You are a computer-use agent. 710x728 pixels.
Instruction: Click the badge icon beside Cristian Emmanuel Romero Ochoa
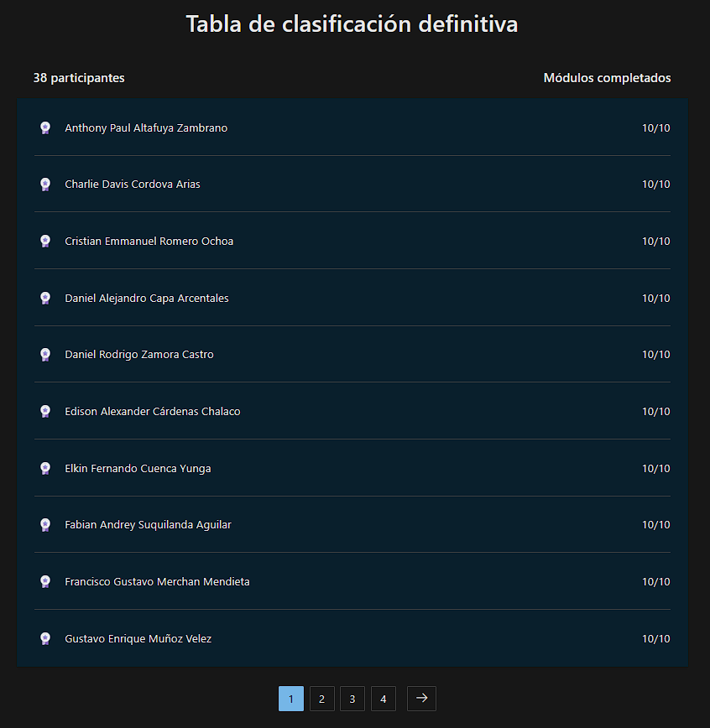[x=45, y=241]
